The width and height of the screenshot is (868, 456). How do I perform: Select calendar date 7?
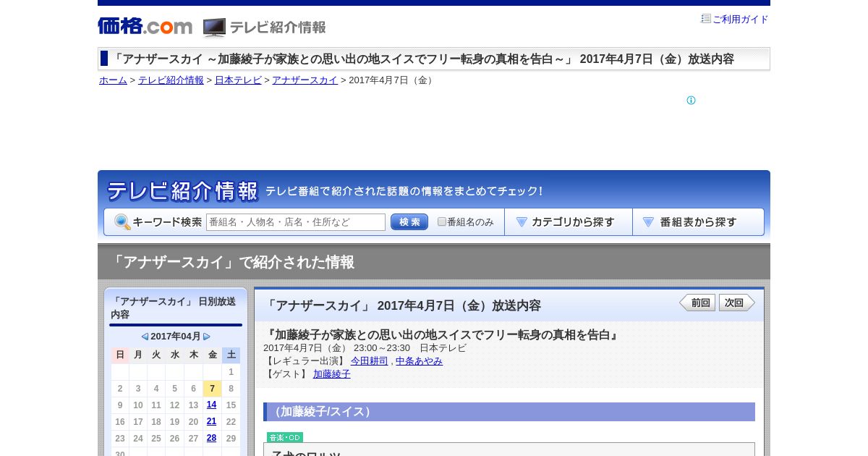(212, 389)
